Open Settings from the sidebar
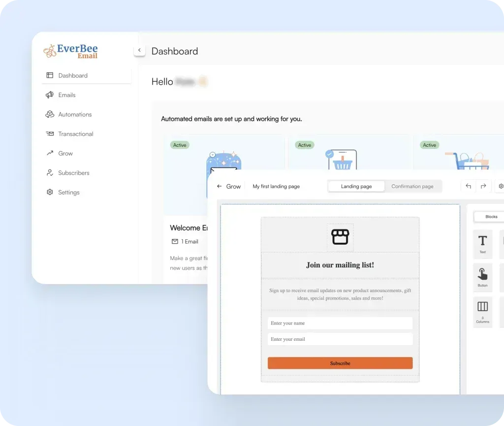Viewport: 504px width, 426px height. tap(69, 192)
